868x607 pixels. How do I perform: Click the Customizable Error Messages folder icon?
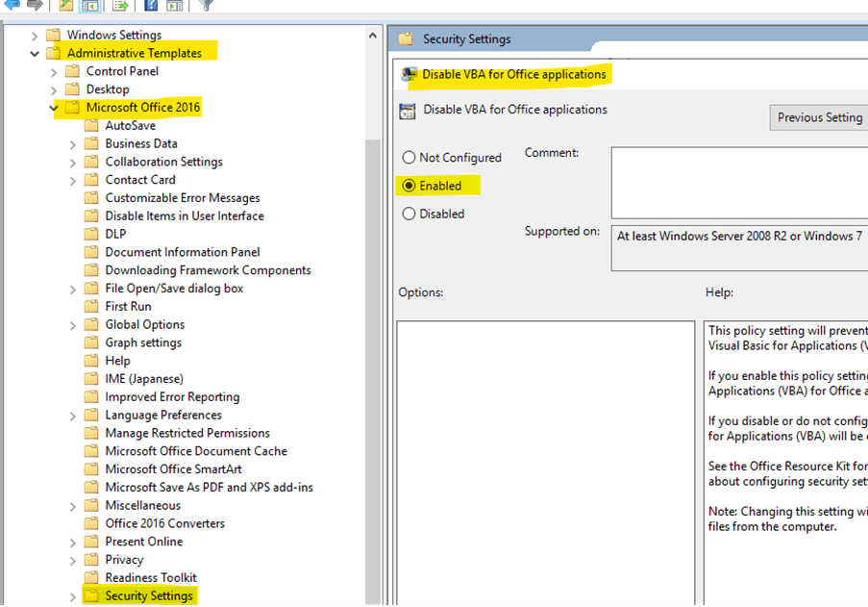(91, 198)
